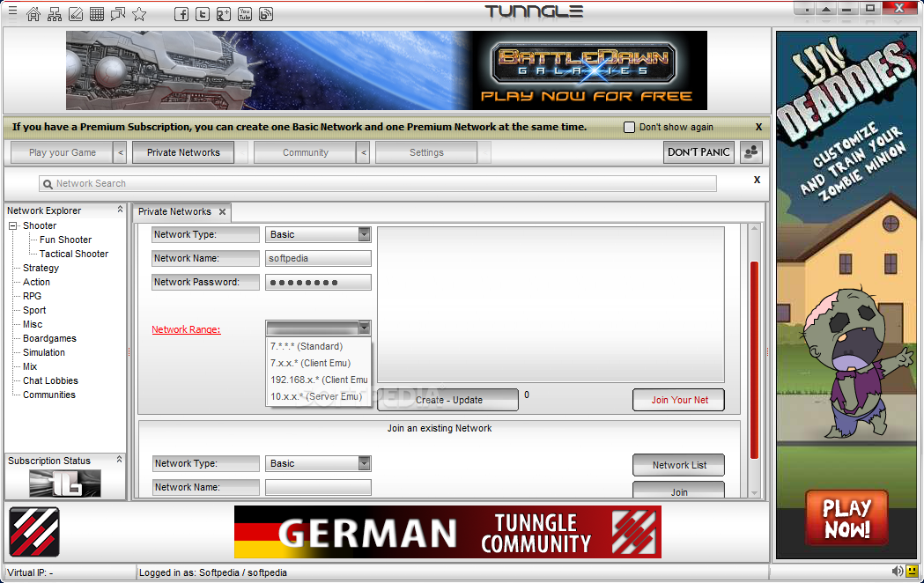Click the BattleDawn Galaxies banner ad
The image size is (924, 583).
(387, 70)
